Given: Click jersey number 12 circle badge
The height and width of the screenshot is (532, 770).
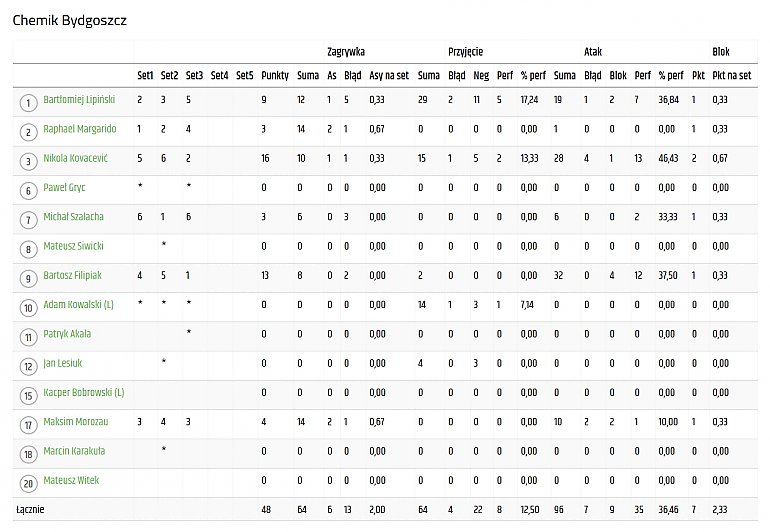Looking at the screenshot, I should 28,366.
